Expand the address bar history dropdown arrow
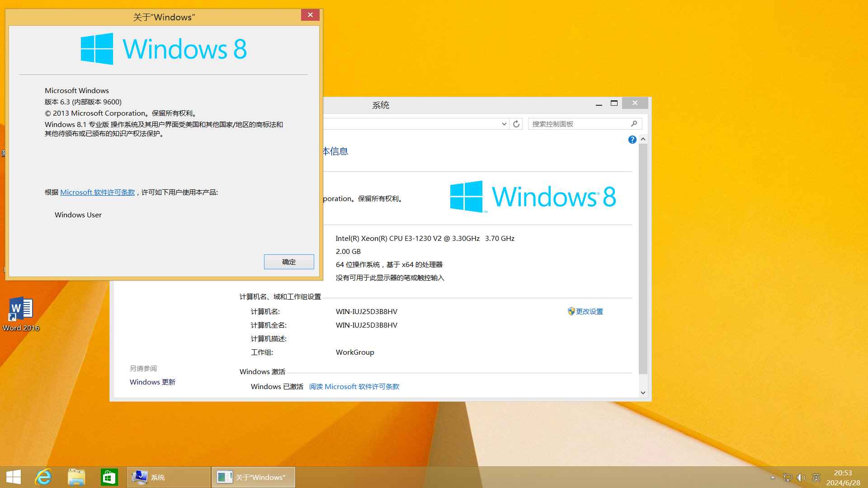 [504, 124]
